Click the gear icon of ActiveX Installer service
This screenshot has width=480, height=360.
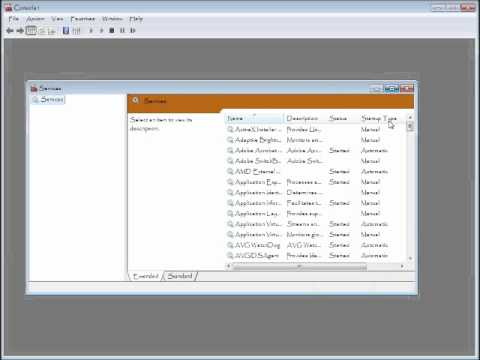point(230,129)
